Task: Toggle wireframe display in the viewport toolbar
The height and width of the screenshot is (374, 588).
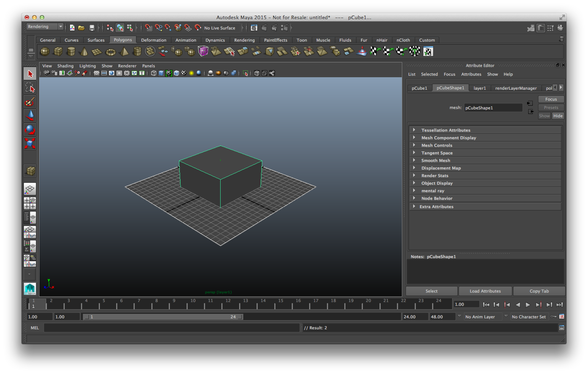Action: (154, 73)
